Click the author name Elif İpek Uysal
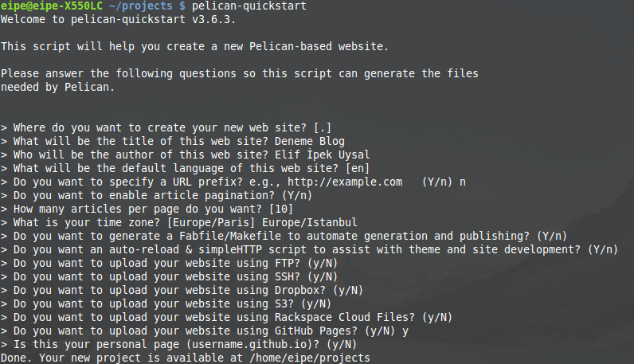 [323, 155]
